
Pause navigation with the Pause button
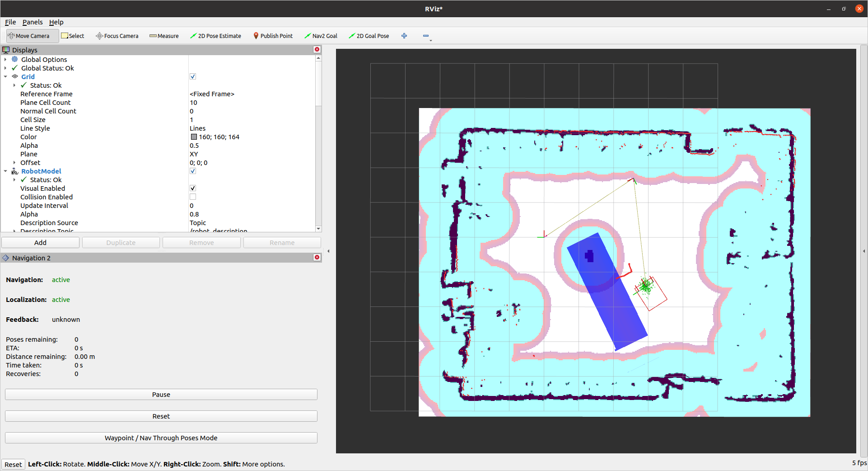(161, 395)
